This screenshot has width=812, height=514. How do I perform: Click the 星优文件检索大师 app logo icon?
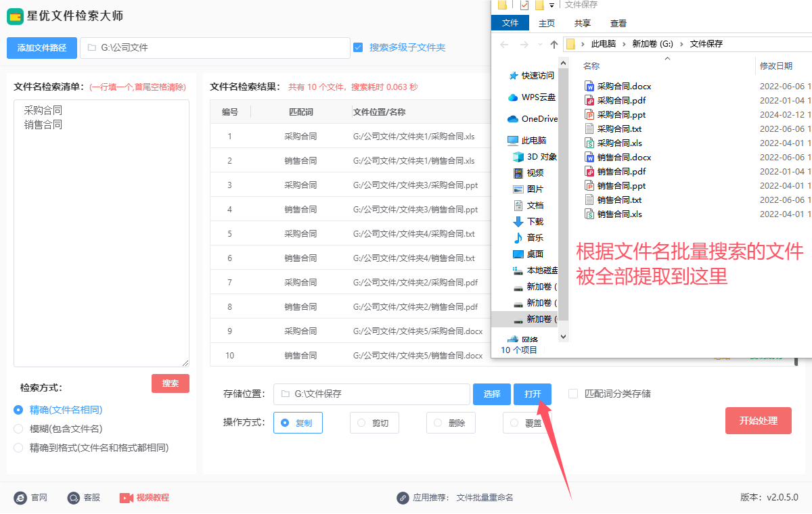[x=16, y=16]
